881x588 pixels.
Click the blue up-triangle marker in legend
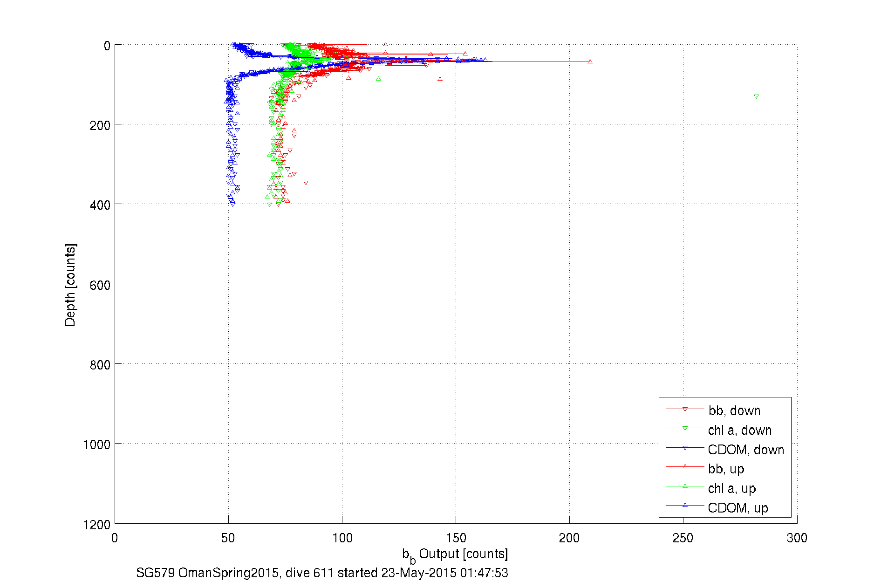685,505
